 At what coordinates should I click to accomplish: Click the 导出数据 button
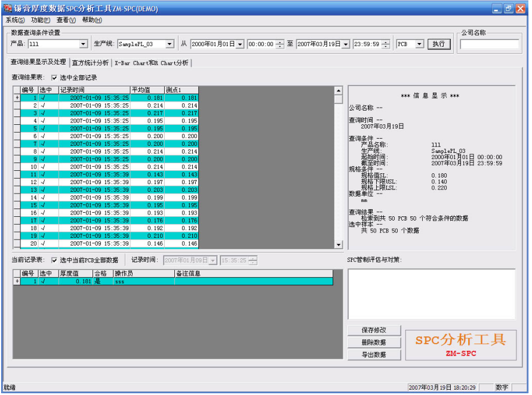(373, 354)
